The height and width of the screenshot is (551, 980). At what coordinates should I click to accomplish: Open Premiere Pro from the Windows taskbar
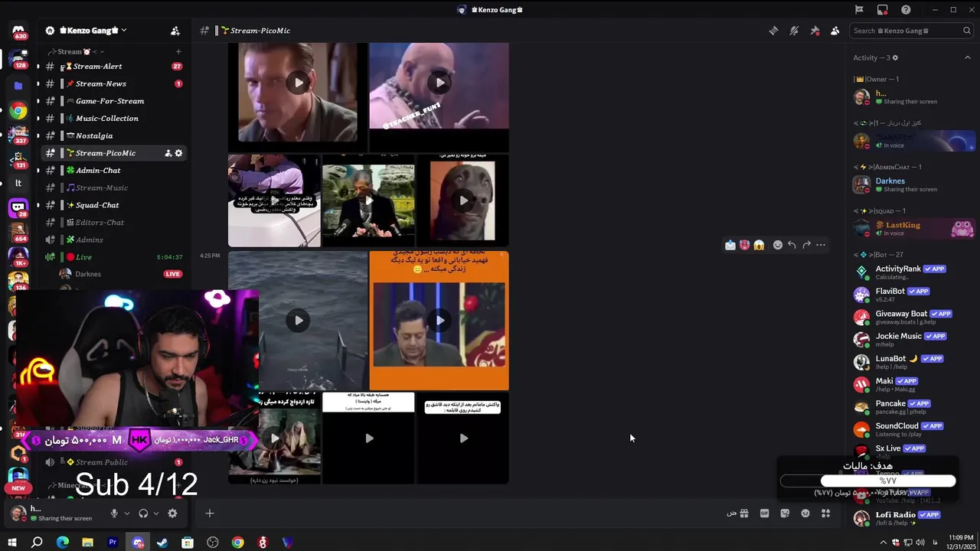[x=113, y=543]
